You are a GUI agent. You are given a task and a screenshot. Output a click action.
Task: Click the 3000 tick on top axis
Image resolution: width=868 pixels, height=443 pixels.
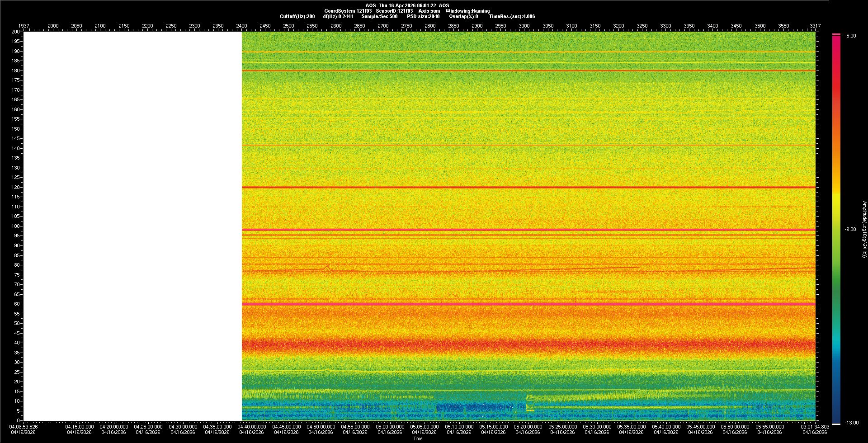click(x=524, y=26)
